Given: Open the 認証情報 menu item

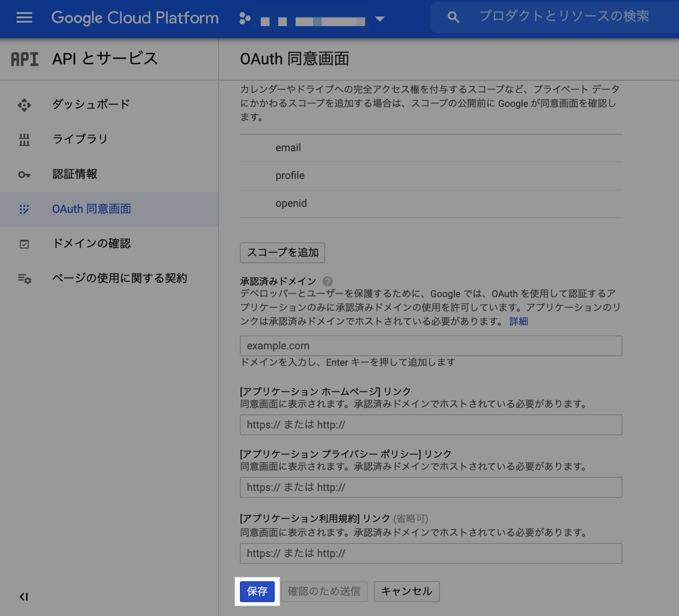Looking at the screenshot, I should point(109,174).
